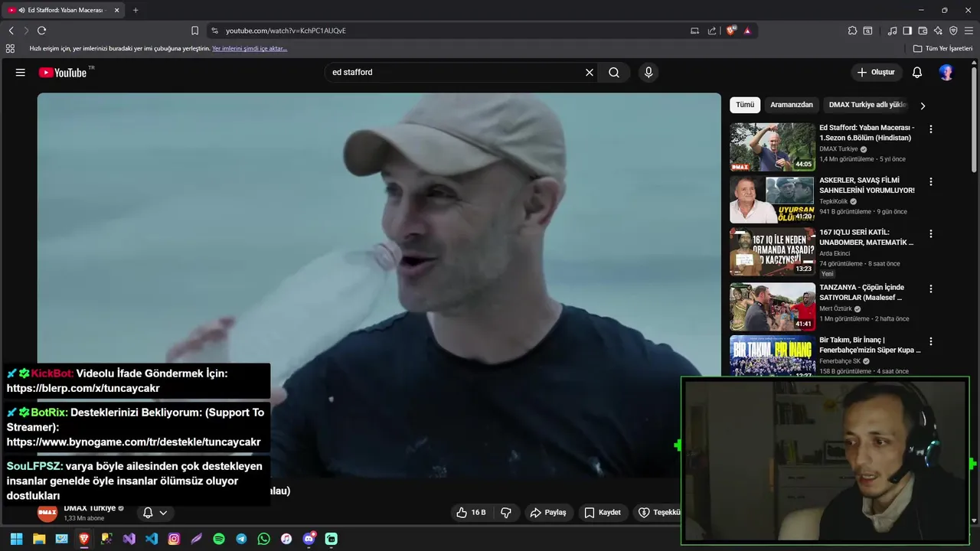The height and width of the screenshot is (551, 980).
Task: Show more filter chips with the right arrow
Action: (923, 106)
